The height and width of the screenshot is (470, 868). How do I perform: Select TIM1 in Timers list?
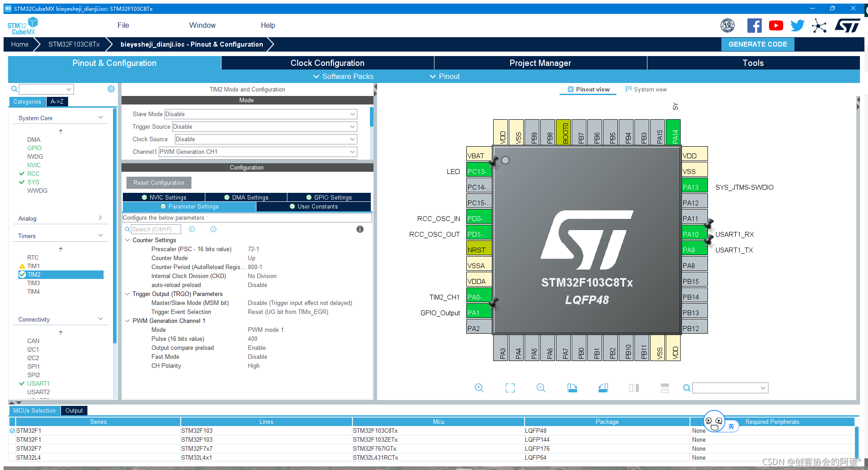pyautogui.click(x=34, y=266)
